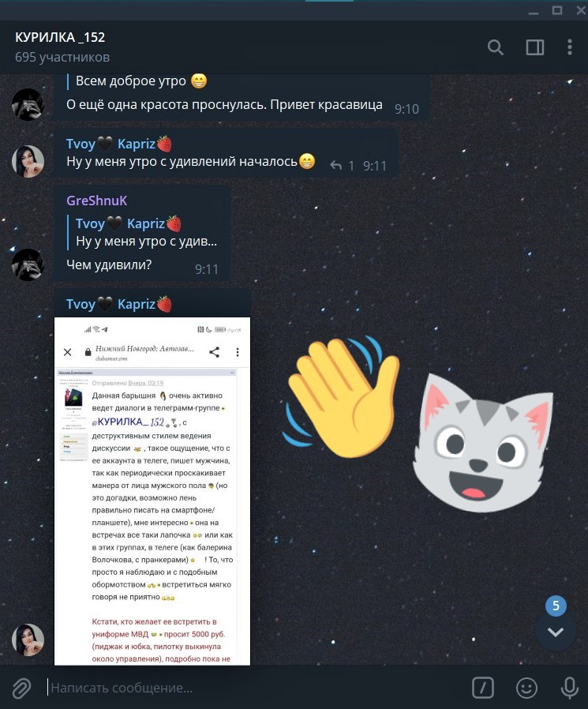Click the gray cat sticker
The height and width of the screenshot is (709, 588).
click(x=482, y=443)
